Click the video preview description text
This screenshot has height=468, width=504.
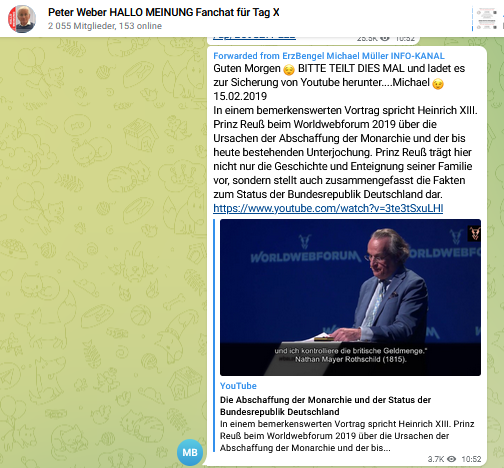347,436
